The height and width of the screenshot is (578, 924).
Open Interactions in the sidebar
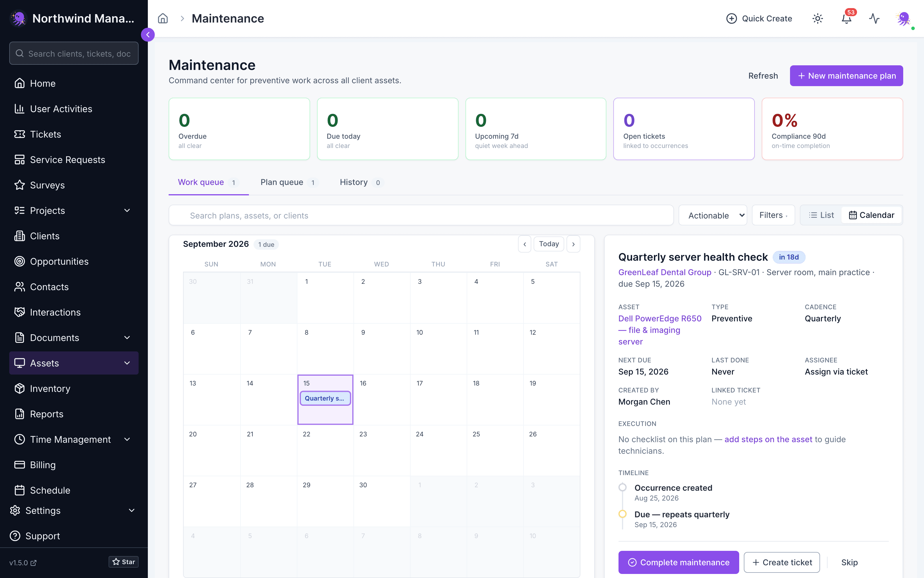tap(74, 312)
